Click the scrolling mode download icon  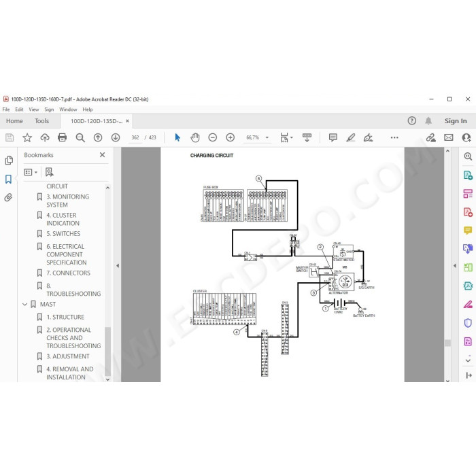pyautogui.click(x=307, y=137)
